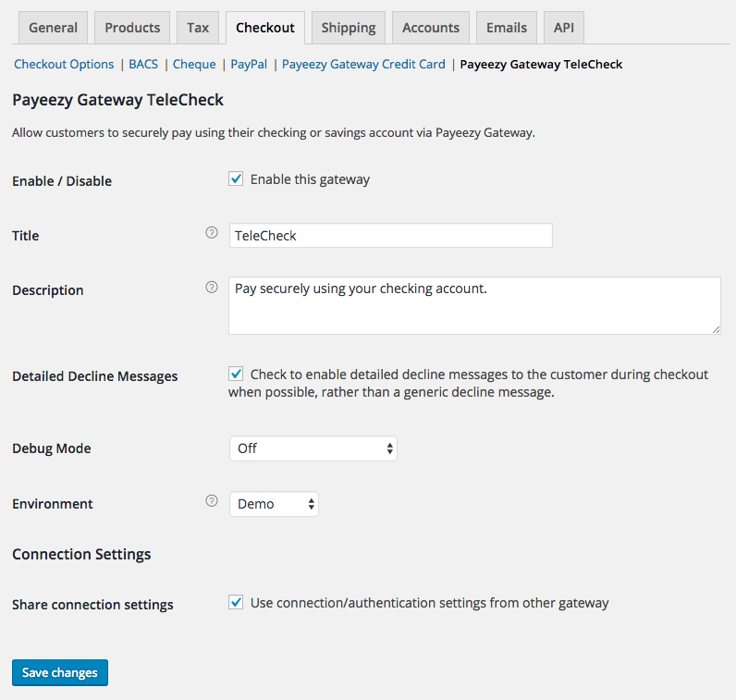Uncheck Enable this gateway checkbox
The image size is (736, 700).
click(x=236, y=178)
